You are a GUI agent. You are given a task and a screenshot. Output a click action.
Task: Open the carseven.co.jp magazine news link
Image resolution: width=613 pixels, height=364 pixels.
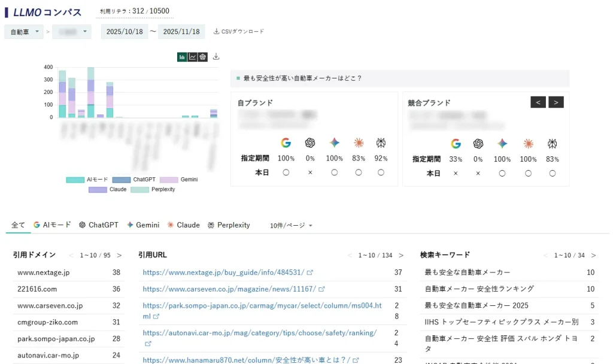coord(229,289)
